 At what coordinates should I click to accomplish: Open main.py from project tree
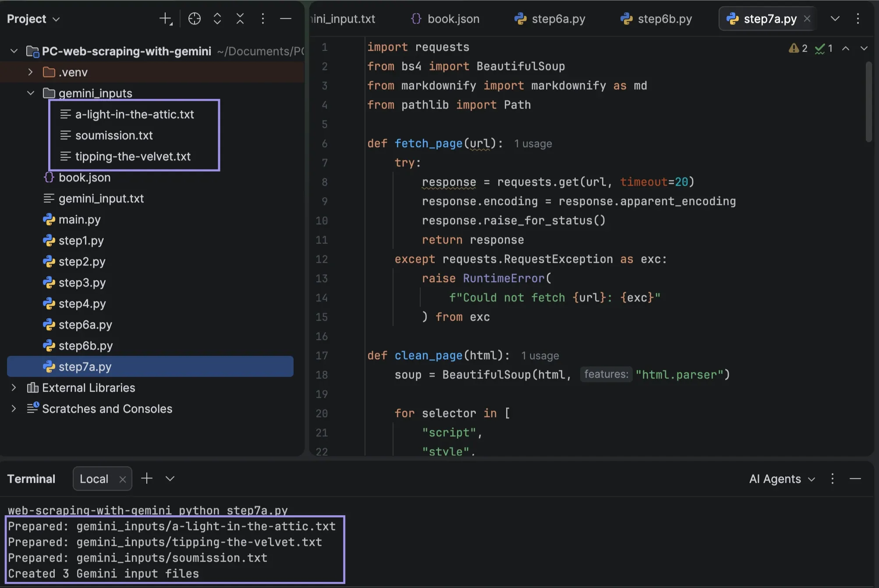point(80,220)
